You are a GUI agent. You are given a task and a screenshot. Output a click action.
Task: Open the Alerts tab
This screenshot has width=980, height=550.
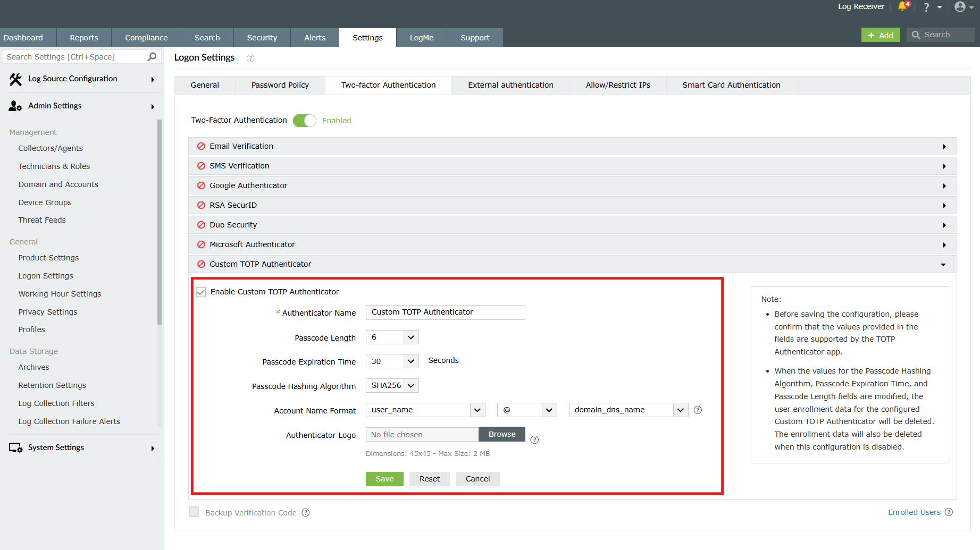pyautogui.click(x=315, y=38)
